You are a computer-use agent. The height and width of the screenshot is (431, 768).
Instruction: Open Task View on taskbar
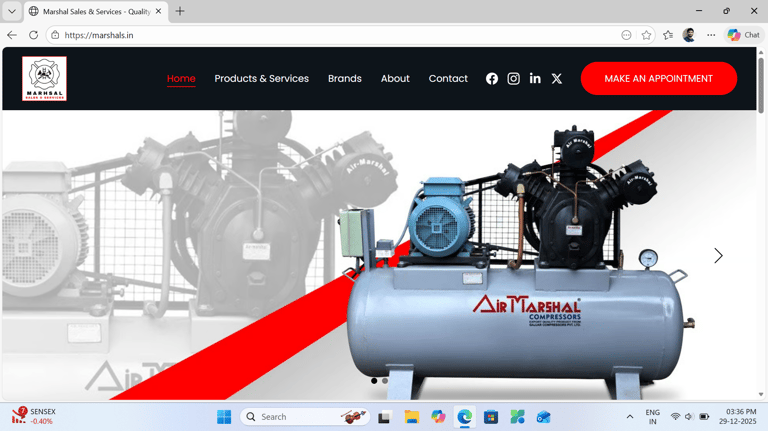point(385,417)
